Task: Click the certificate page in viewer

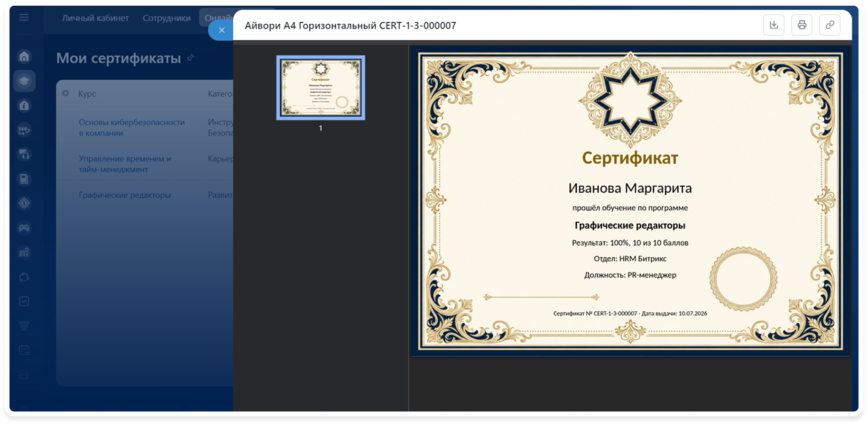Action: click(630, 201)
